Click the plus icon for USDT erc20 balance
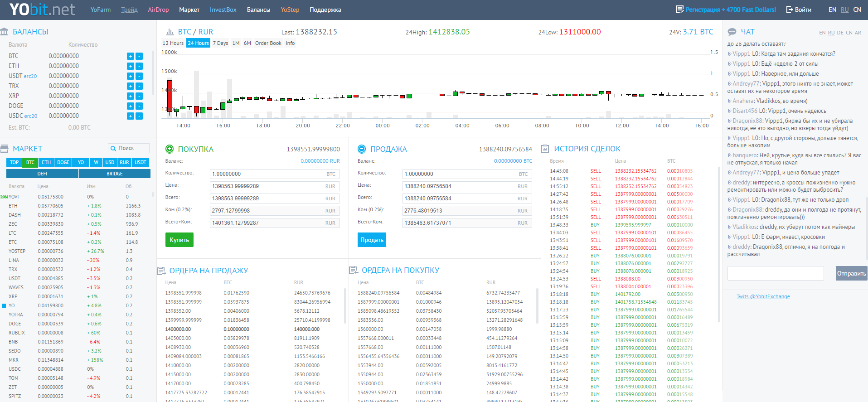The height and width of the screenshot is (402, 868). click(x=131, y=76)
